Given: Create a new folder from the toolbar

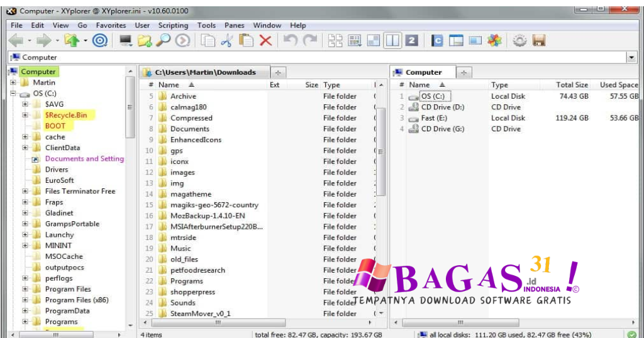Looking at the screenshot, I should click(x=145, y=41).
